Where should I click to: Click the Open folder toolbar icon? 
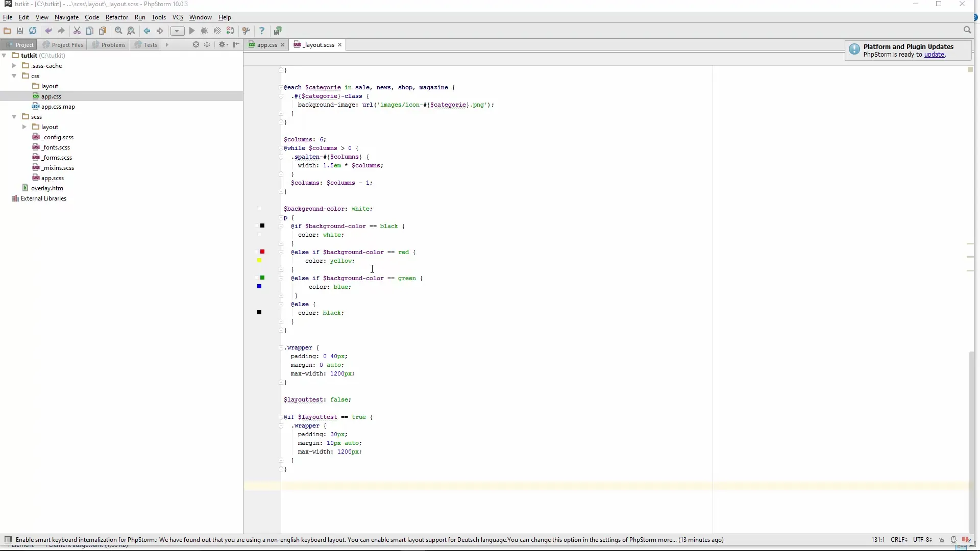pyautogui.click(x=7, y=31)
